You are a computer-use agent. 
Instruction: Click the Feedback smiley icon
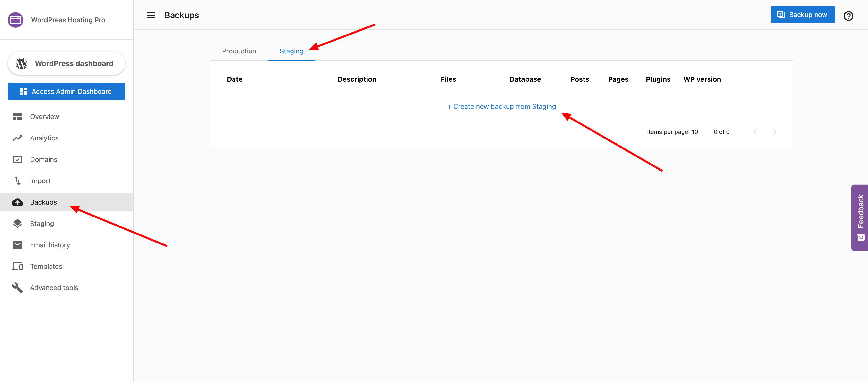pos(860,237)
